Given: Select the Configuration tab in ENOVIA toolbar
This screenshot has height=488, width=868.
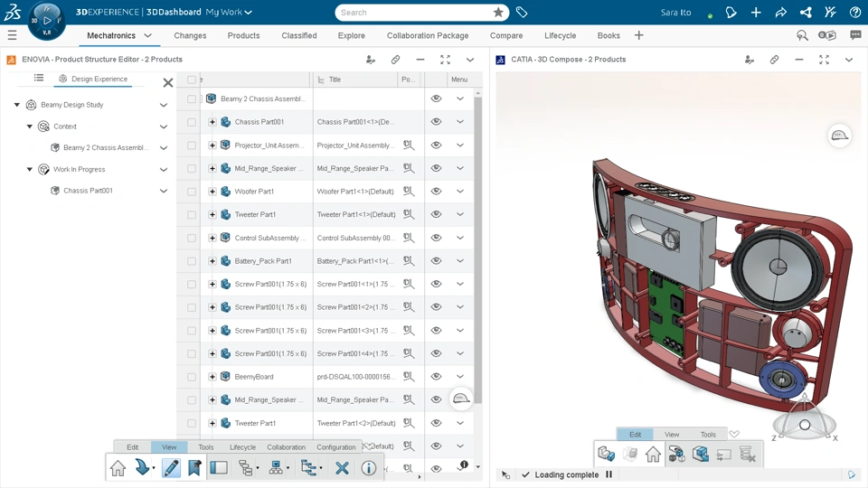Looking at the screenshot, I should [336, 447].
